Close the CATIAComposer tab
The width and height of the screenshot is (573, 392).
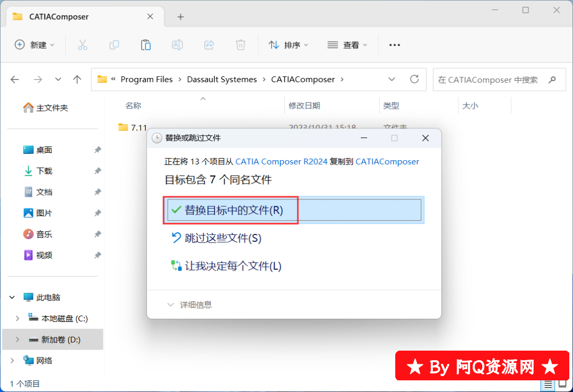pos(150,16)
